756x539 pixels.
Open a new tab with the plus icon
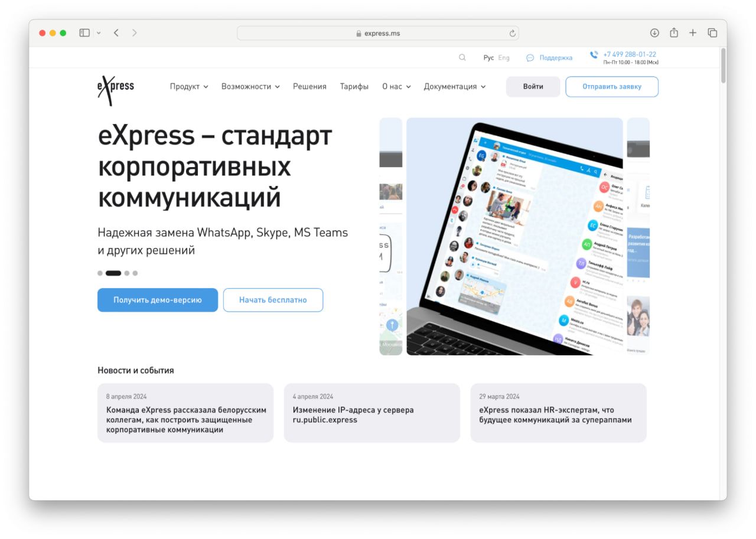693,33
